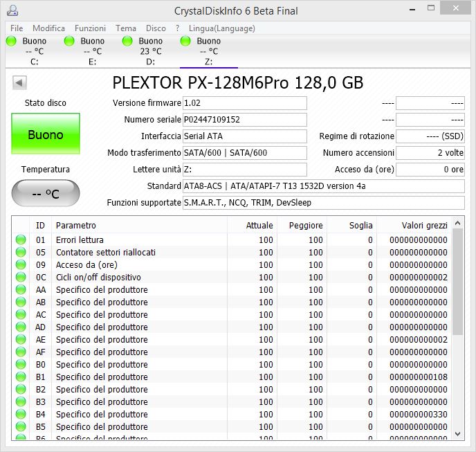Click status circle for Cicli on/off dispositivo
This screenshot has width=476, height=452.
[21, 278]
